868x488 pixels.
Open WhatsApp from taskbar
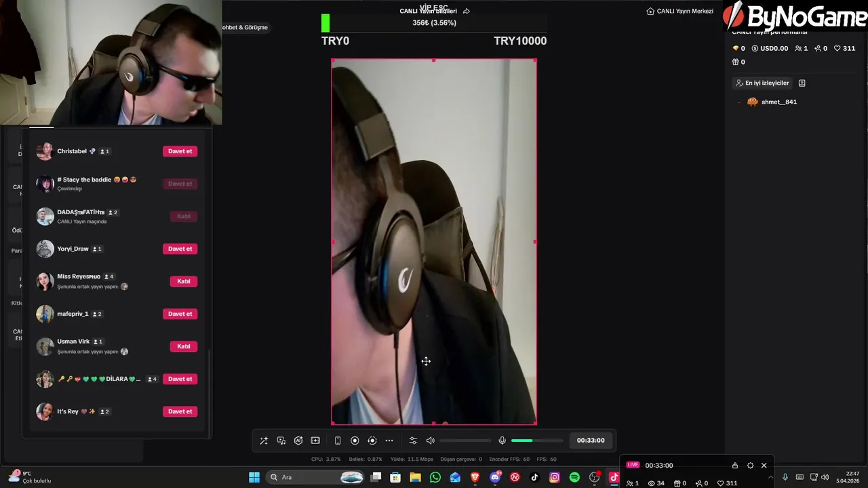click(435, 477)
